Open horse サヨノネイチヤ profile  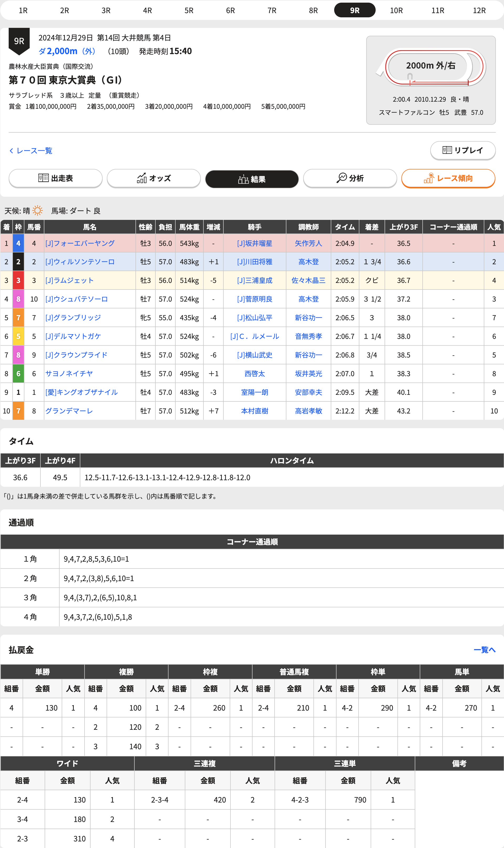point(69,374)
